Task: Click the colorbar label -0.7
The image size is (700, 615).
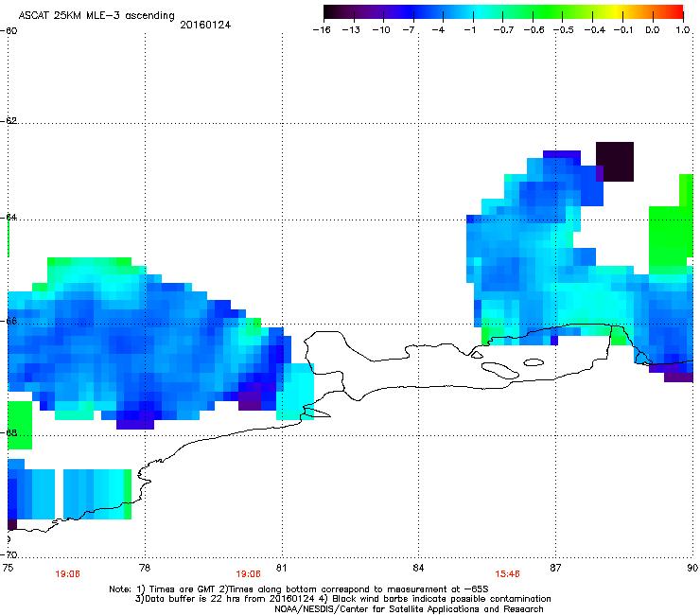Action: coord(503,30)
